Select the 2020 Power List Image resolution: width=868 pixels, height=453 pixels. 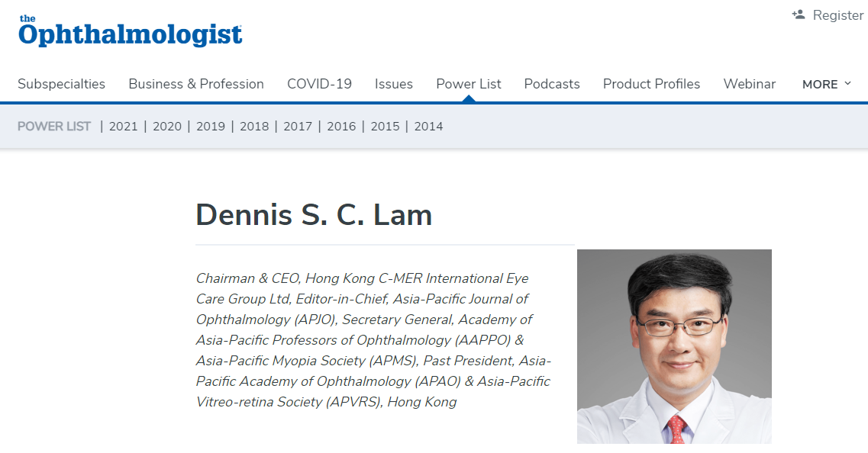[x=167, y=127]
